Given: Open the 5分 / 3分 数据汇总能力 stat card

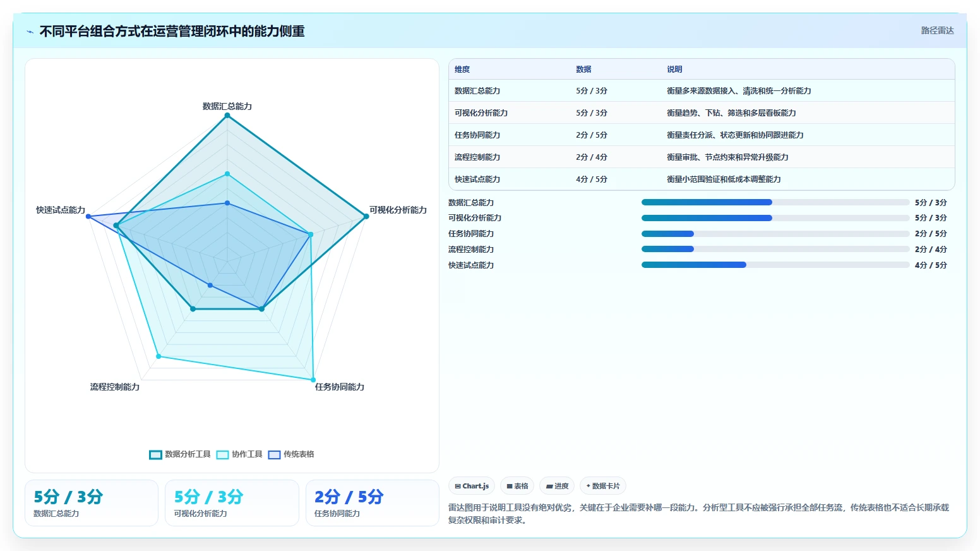Looking at the screenshot, I should (92, 503).
